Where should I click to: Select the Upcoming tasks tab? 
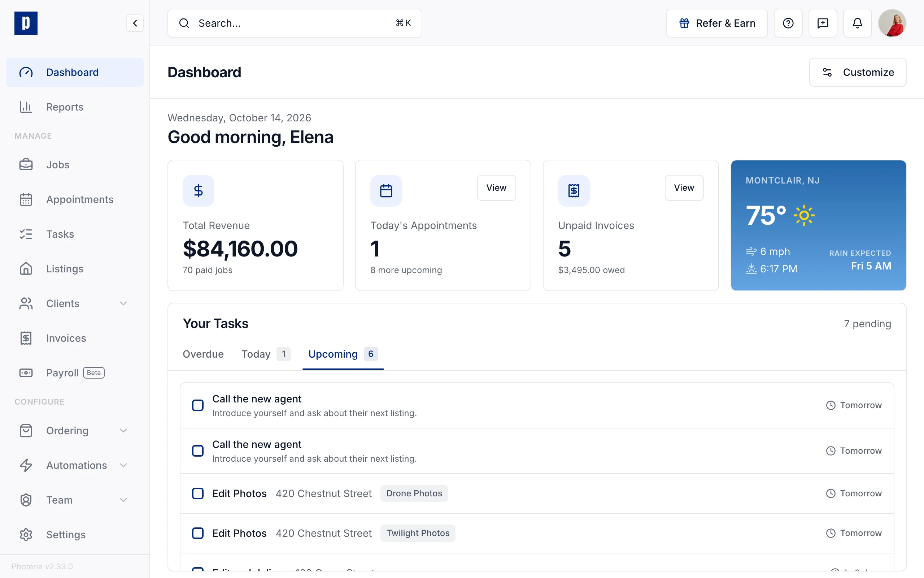[x=343, y=354]
